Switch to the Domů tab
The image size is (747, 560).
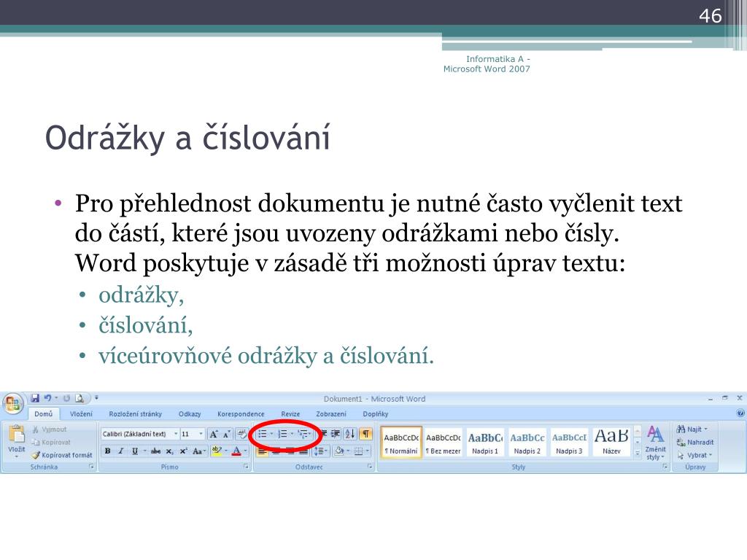[43, 414]
